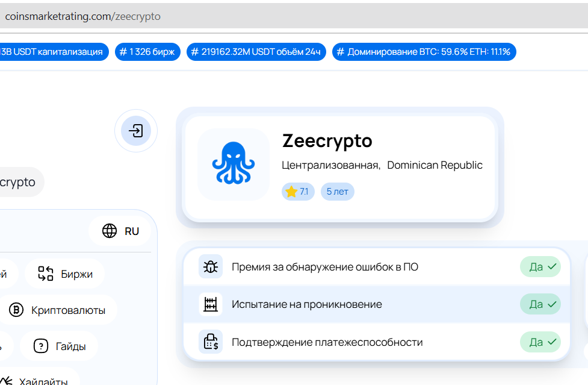Click the bug bounty icon
The height and width of the screenshot is (385, 588).
point(211,266)
